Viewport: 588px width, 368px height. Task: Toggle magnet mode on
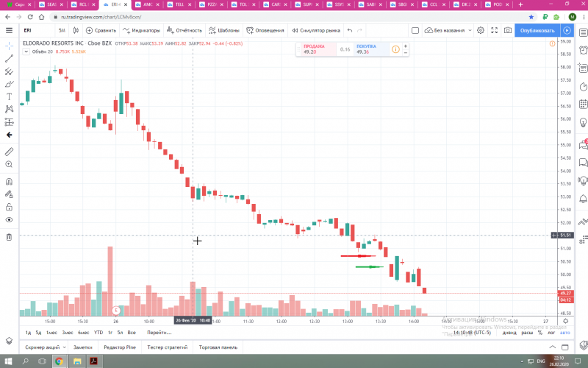(9, 182)
